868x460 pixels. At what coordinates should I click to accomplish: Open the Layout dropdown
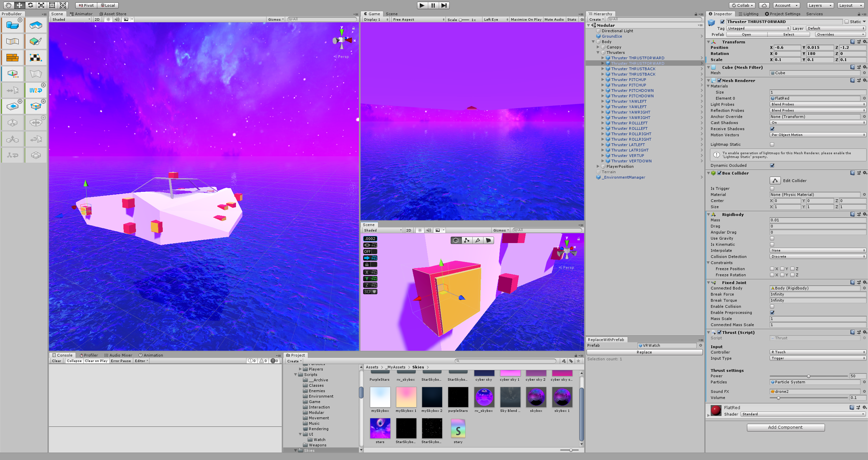[851, 5]
